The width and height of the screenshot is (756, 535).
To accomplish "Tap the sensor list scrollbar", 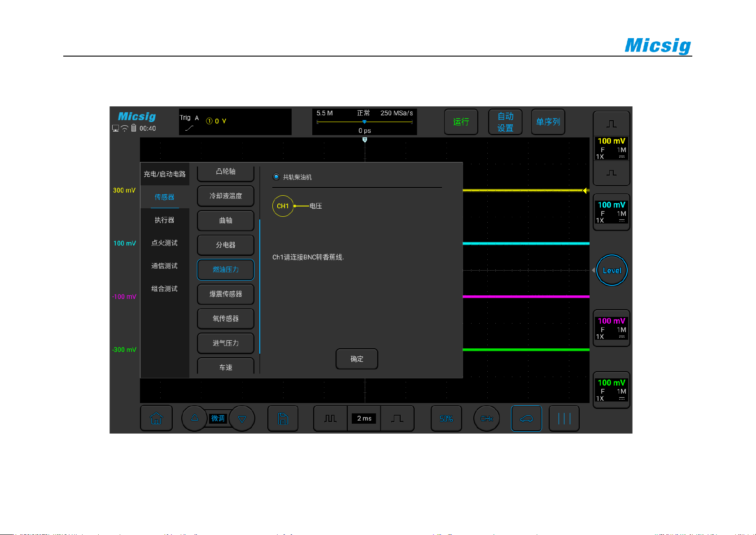I will (x=260, y=286).
